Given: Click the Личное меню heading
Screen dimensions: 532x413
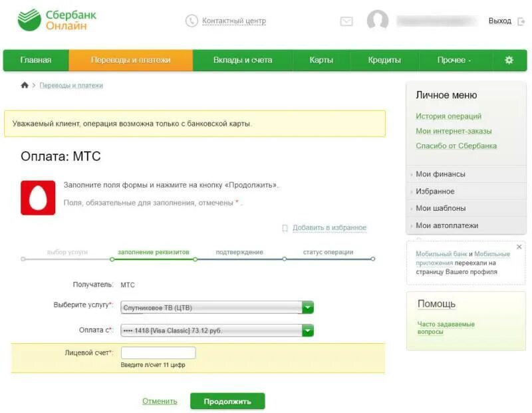Looking at the screenshot, I should [446, 95].
